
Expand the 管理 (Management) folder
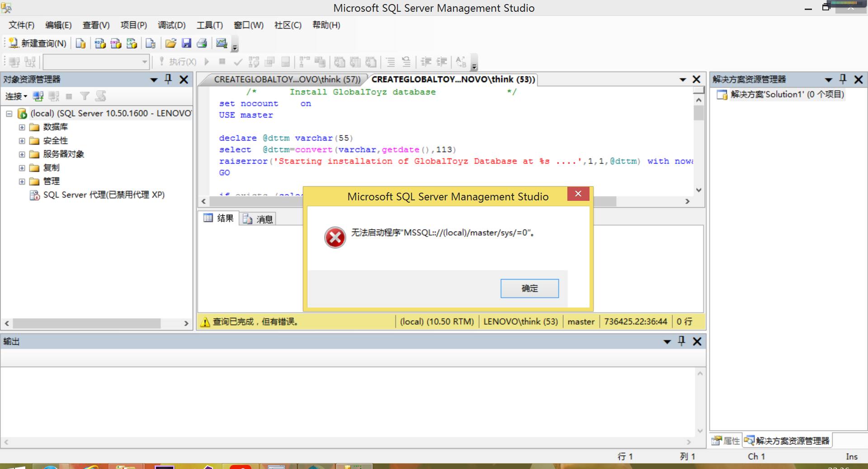(22, 181)
